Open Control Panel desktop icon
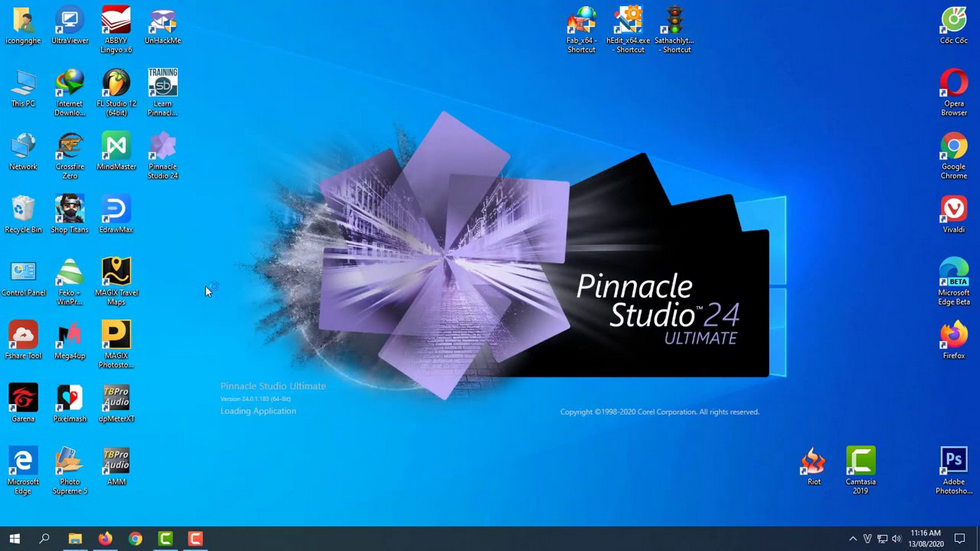 click(x=23, y=277)
